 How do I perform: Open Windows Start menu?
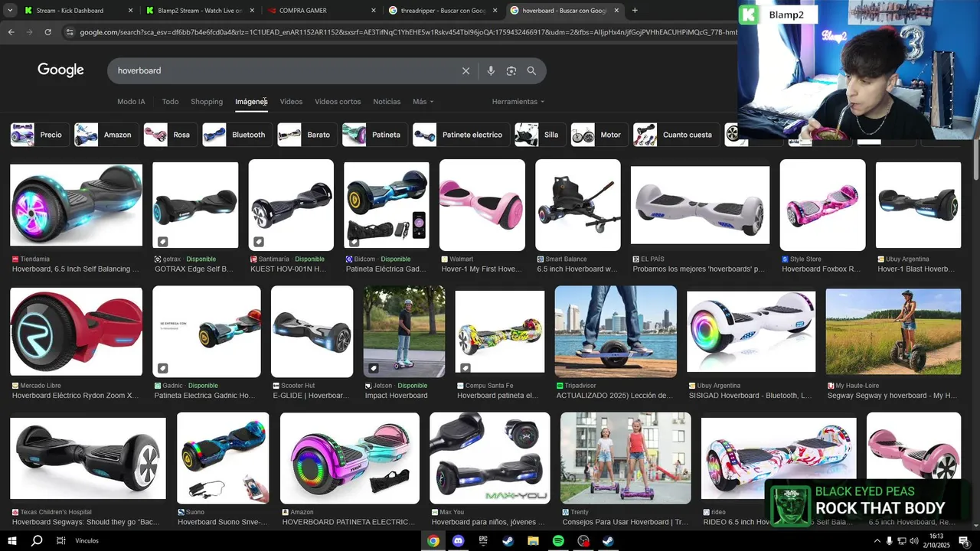click(12, 540)
